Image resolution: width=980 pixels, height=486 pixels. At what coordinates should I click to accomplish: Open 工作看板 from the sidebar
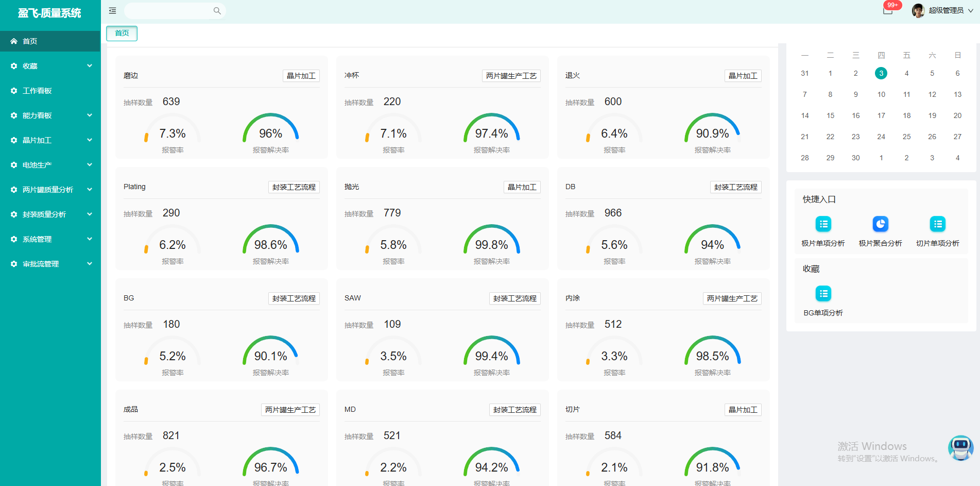coord(50,91)
